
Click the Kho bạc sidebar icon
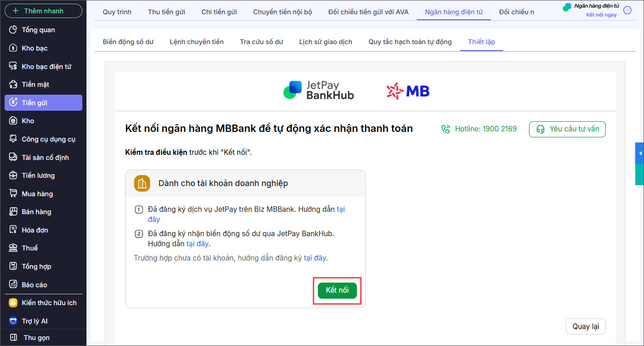(x=13, y=48)
